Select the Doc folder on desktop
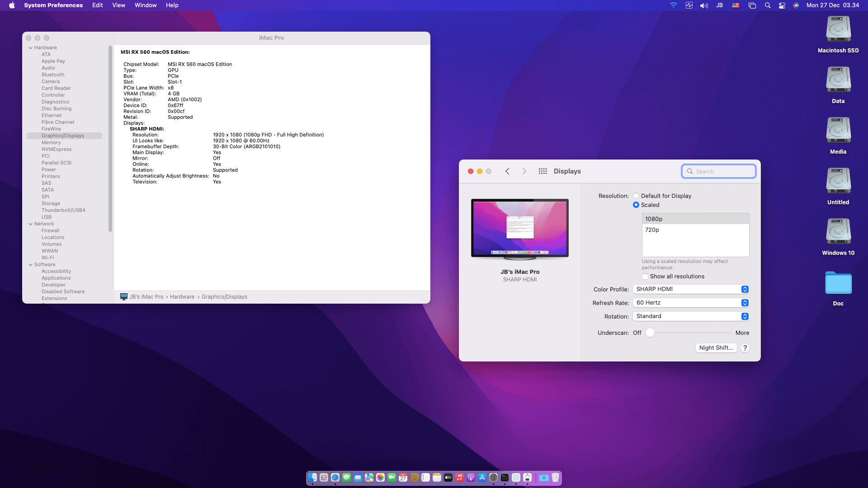Screen dimensions: 868x488 point(838,288)
